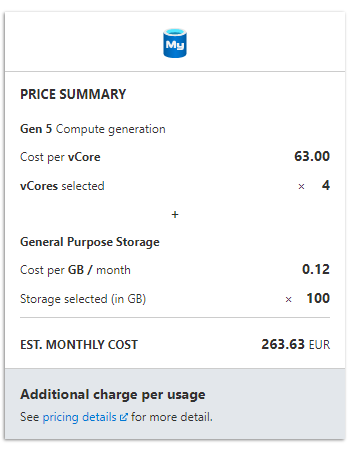Click the Storage selected (in GB) label
The image size is (363, 449).
(83, 299)
